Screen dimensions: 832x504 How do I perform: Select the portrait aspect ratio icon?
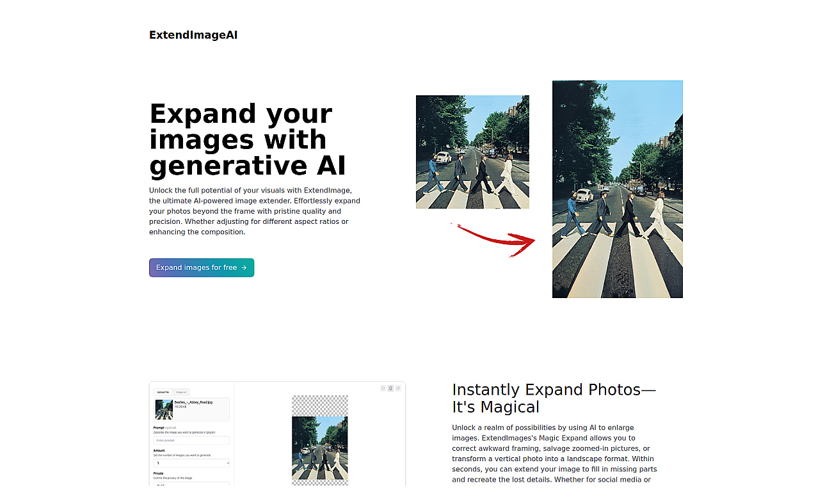(x=390, y=388)
